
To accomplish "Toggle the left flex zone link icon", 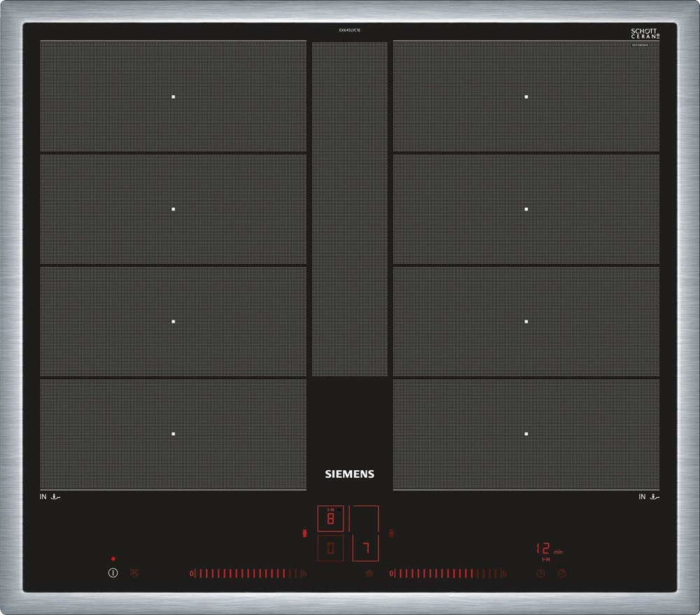I will tap(304, 534).
